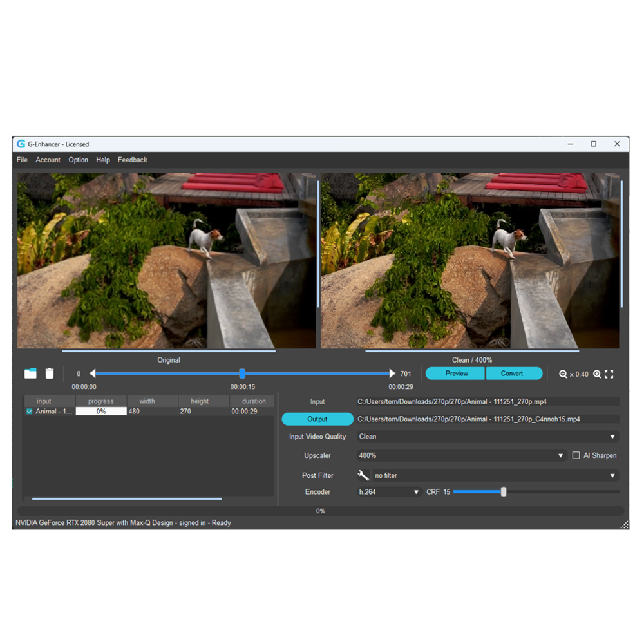Expand the Encoder dropdown showing h.264
This screenshot has width=644, height=644.
tap(415, 491)
